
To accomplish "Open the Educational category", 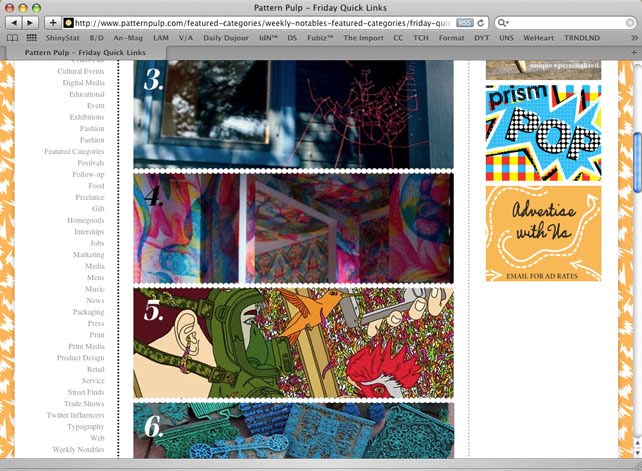I will pos(87,94).
